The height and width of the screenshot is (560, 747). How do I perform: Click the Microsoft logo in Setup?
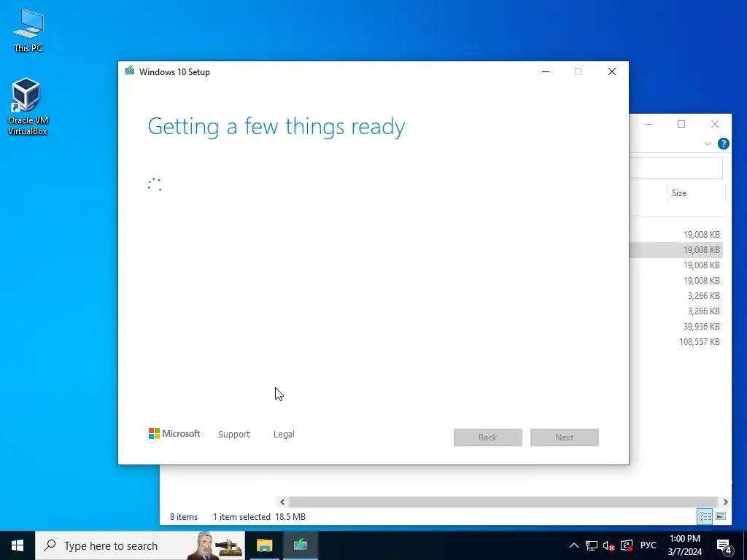(174, 434)
